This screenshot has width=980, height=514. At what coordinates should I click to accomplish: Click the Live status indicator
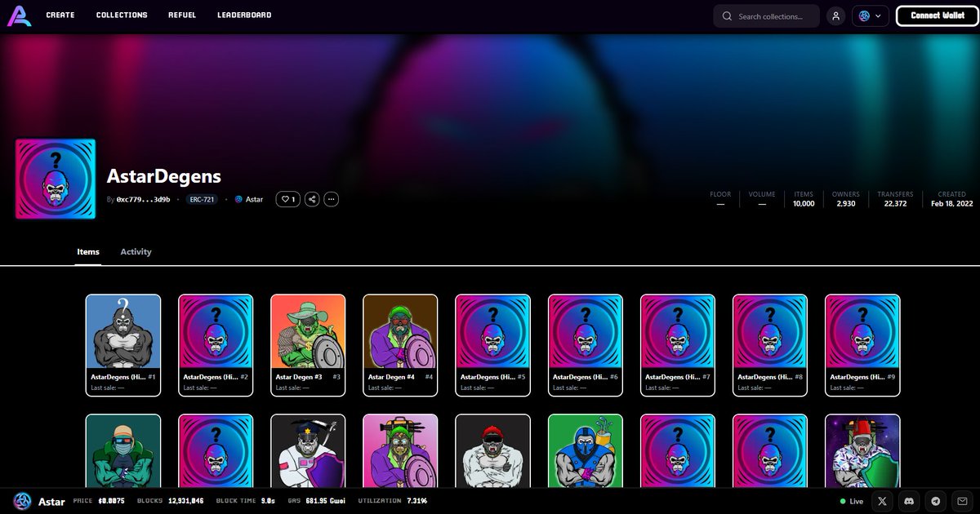point(852,501)
